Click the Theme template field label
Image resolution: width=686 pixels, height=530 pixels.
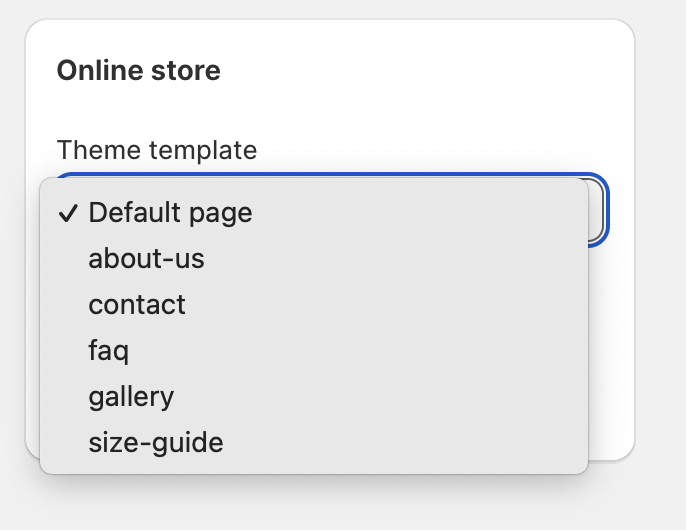pyautogui.click(x=157, y=150)
